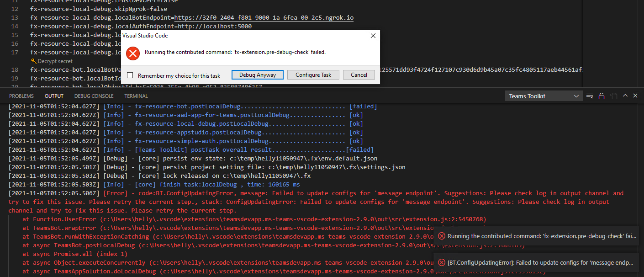Open the Teams Toolkit output channel dropdown
Screen dimensions: 644x277
pyautogui.click(x=543, y=96)
